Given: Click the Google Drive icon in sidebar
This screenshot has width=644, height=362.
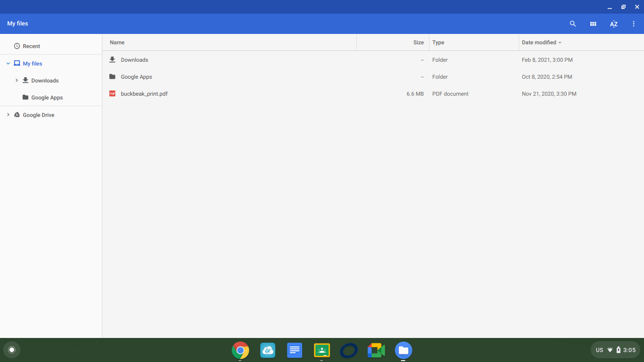Looking at the screenshot, I should (x=17, y=115).
